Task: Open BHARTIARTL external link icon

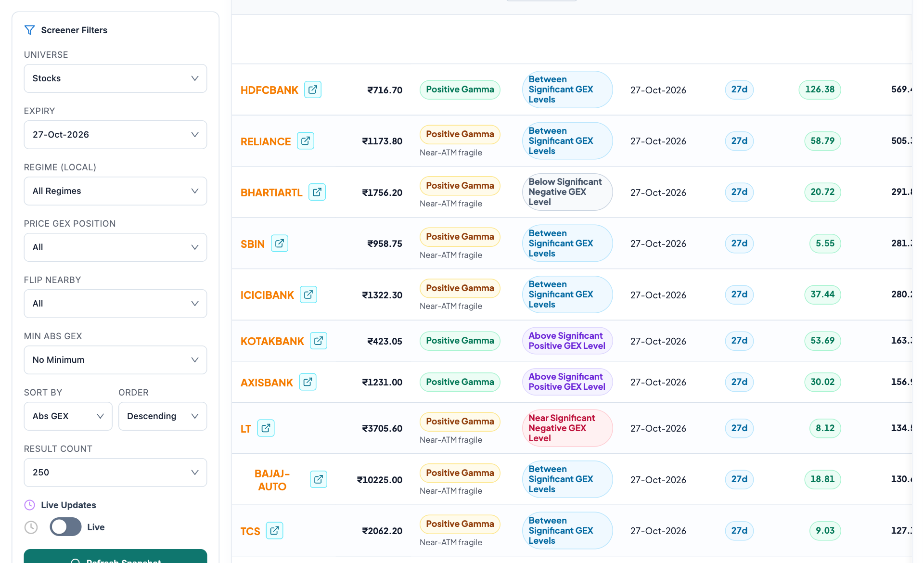Action: 317,192
